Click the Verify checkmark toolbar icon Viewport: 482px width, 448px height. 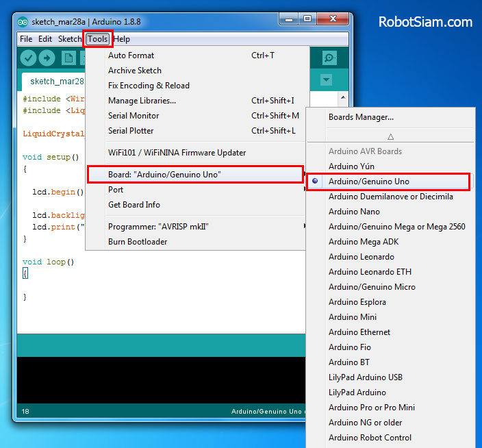tap(28, 58)
